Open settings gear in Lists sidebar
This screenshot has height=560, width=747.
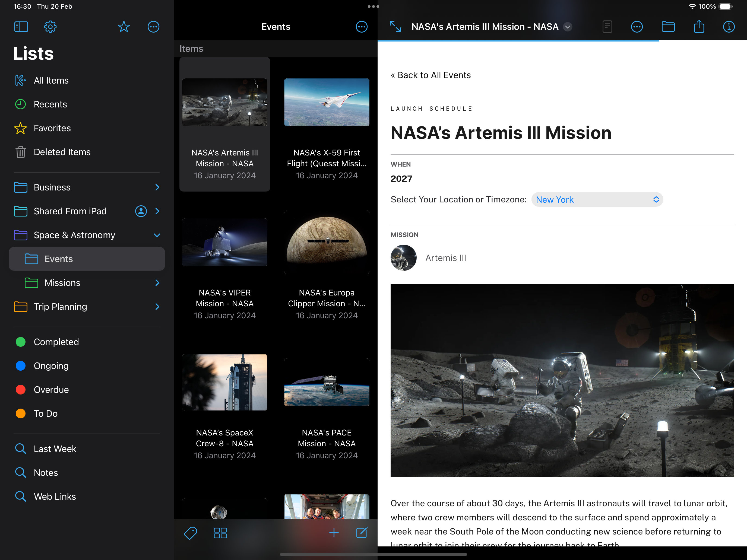[x=50, y=27]
